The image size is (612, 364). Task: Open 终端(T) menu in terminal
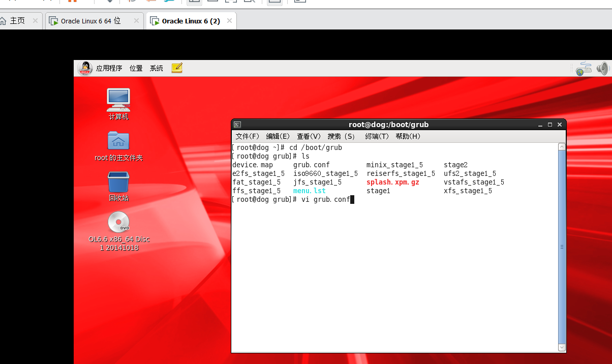click(377, 136)
